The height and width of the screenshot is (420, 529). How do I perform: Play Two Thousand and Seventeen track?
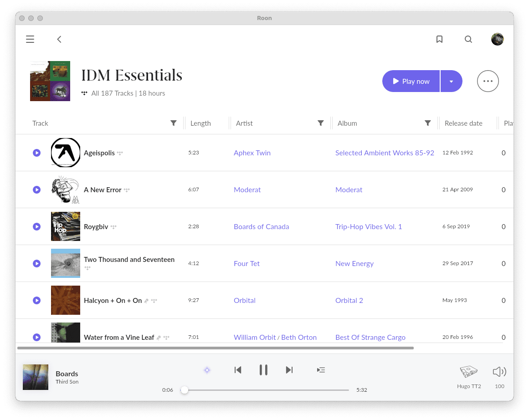(x=37, y=263)
